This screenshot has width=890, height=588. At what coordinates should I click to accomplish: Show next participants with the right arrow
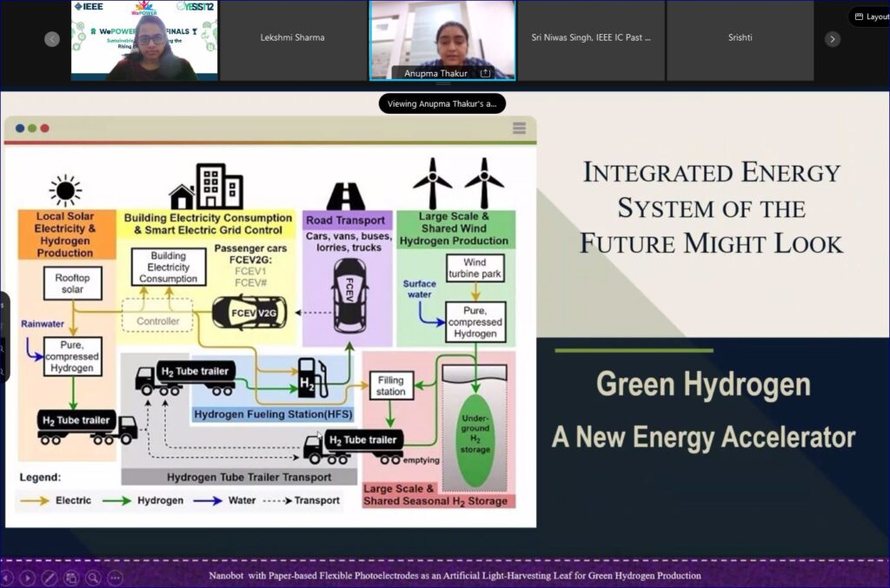coord(833,38)
